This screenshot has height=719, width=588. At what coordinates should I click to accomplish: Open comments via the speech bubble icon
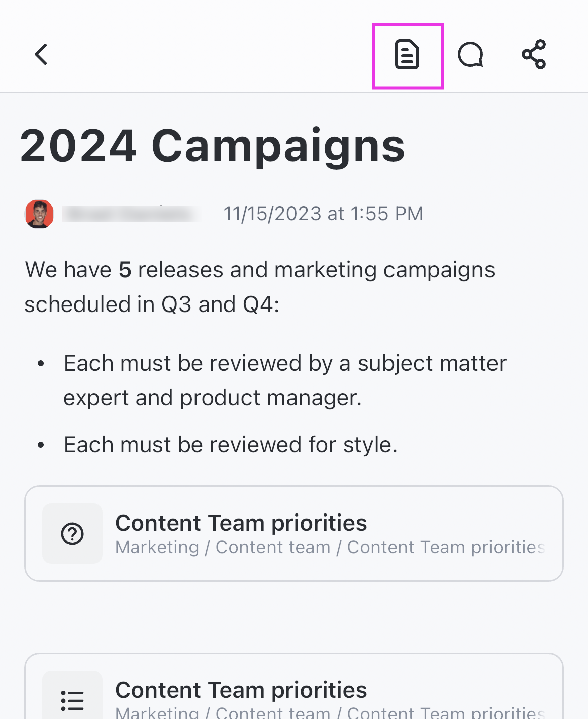[470, 55]
